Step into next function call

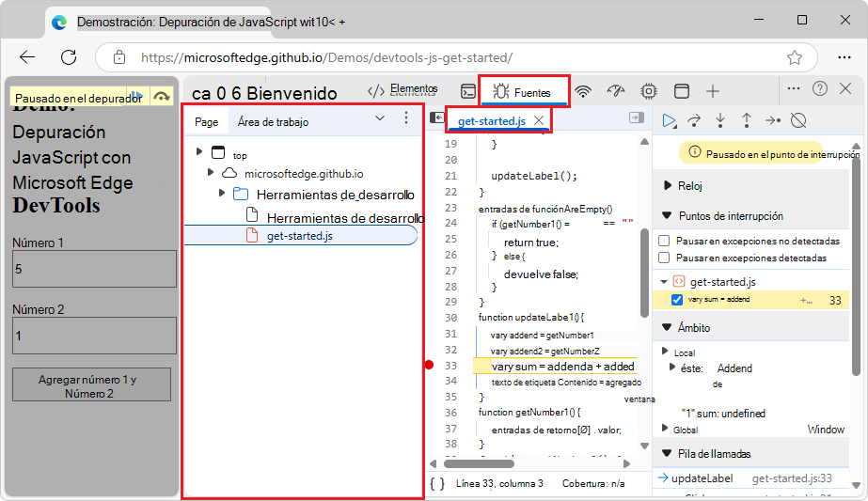click(x=720, y=120)
